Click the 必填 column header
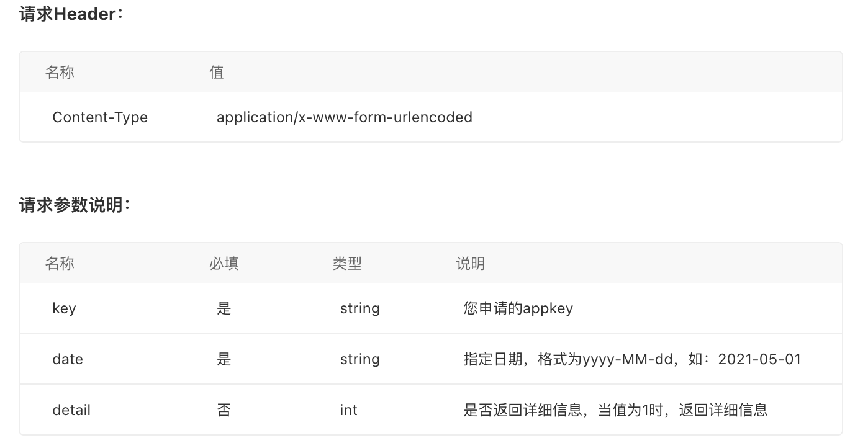868x443 pixels. [x=224, y=264]
